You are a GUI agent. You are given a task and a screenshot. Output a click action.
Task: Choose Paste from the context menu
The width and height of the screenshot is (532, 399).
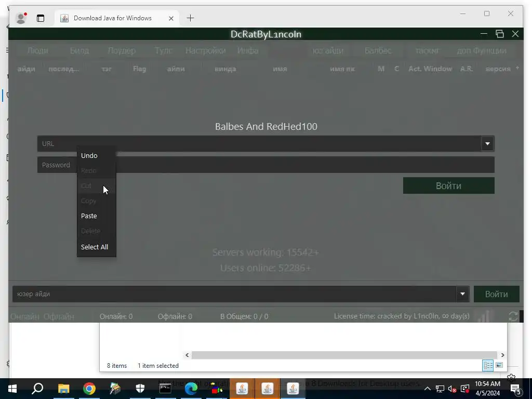click(89, 216)
